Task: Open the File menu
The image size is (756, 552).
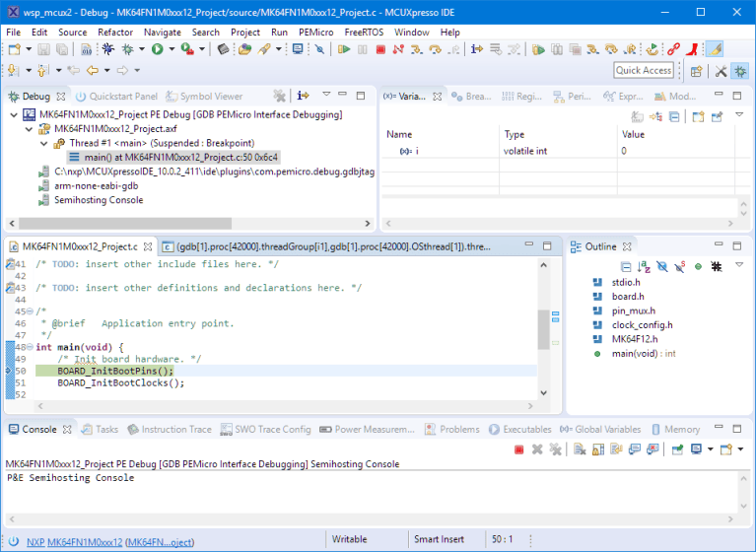Action: pos(13,33)
